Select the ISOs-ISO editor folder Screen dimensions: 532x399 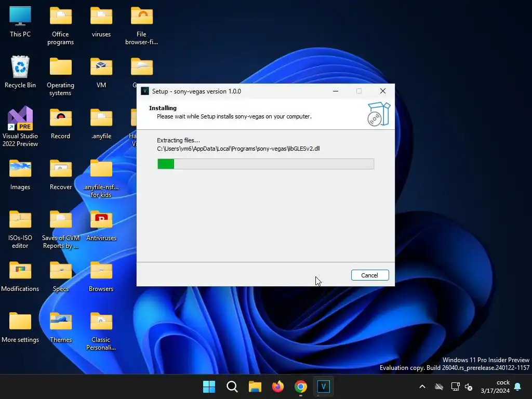(x=20, y=230)
